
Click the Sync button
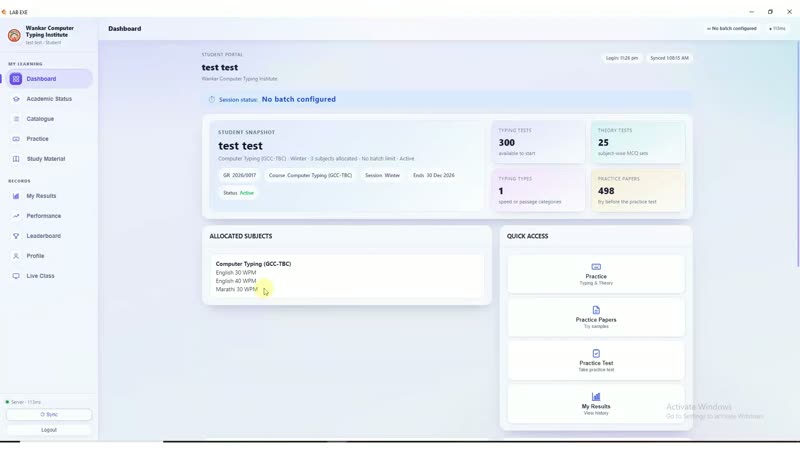point(49,415)
